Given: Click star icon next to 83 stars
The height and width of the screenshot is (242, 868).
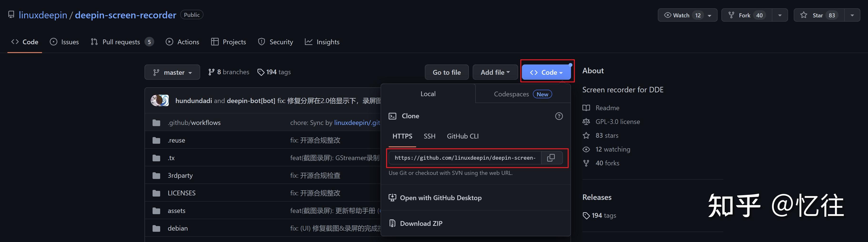Looking at the screenshot, I should click(x=586, y=135).
